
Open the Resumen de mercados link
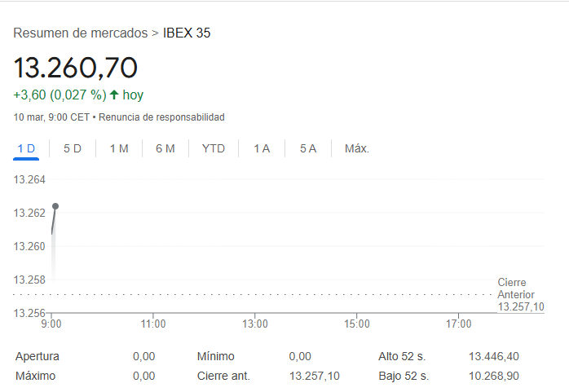point(81,33)
